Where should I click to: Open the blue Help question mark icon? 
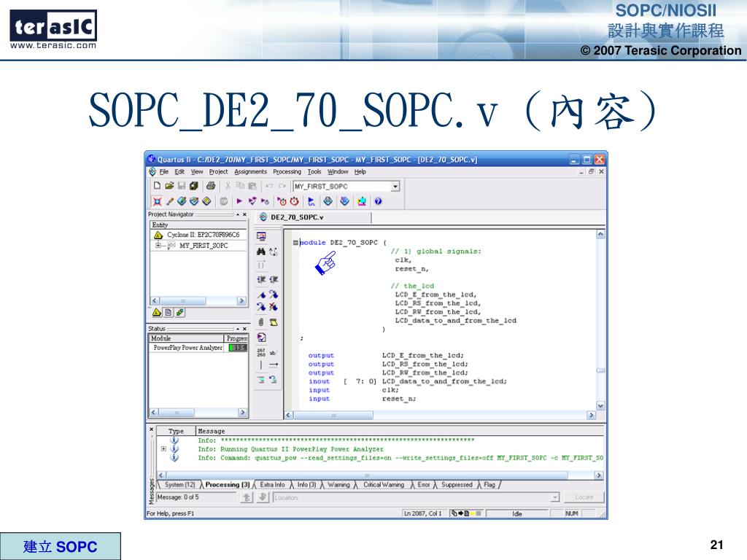tap(378, 201)
